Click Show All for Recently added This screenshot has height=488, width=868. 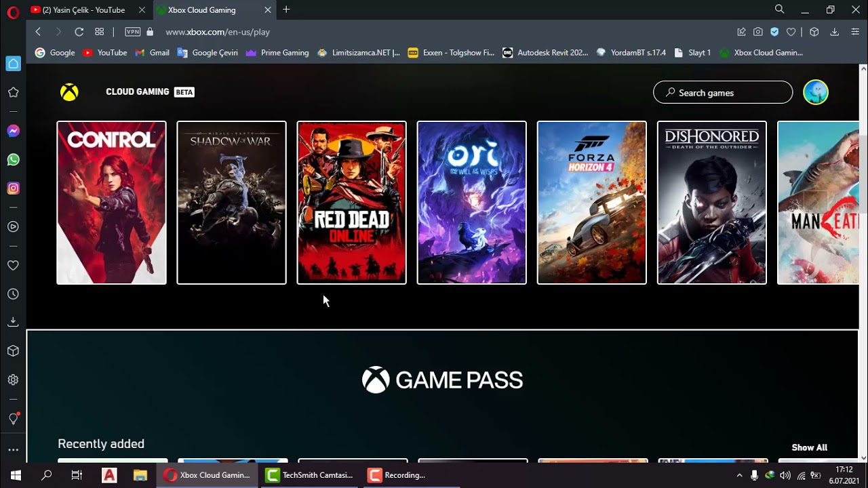[809, 447]
